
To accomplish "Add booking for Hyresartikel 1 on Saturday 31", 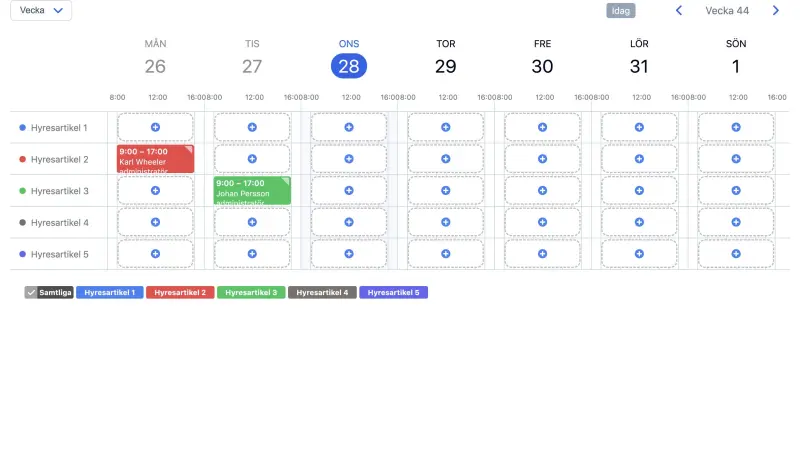I will pos(639,127).
